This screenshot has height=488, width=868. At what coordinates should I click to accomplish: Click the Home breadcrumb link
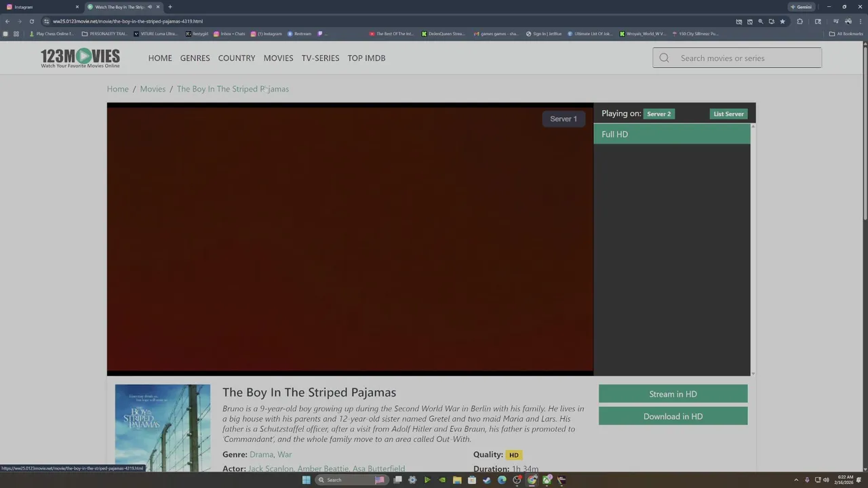pyautogui.click(x=117, y=89)
